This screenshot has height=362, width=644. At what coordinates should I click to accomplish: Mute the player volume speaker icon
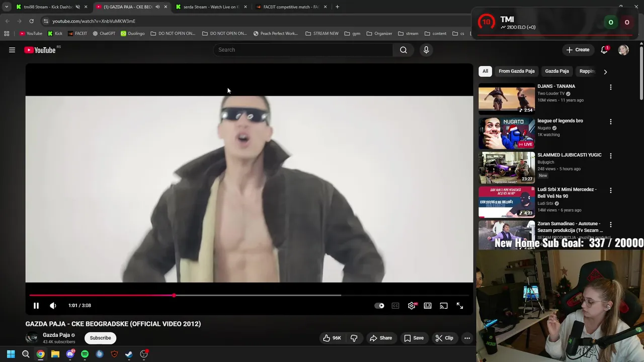click(53, 306)
